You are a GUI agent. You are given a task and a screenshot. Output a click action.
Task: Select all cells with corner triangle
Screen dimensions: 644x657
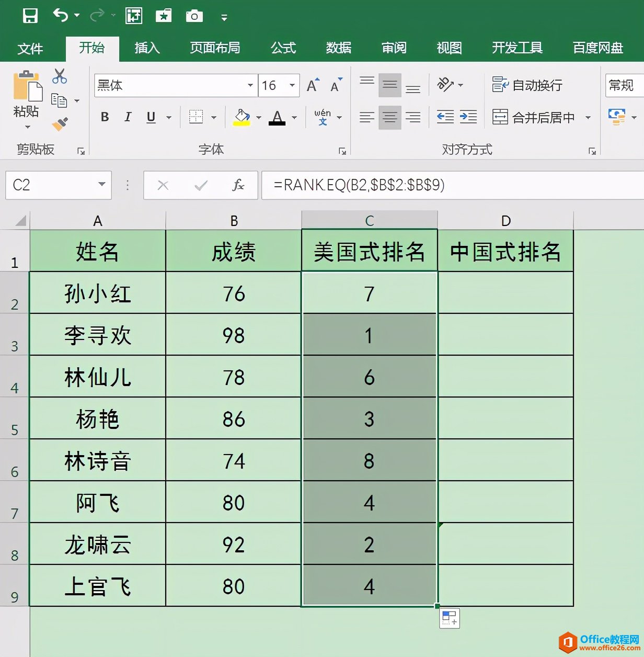20,220
